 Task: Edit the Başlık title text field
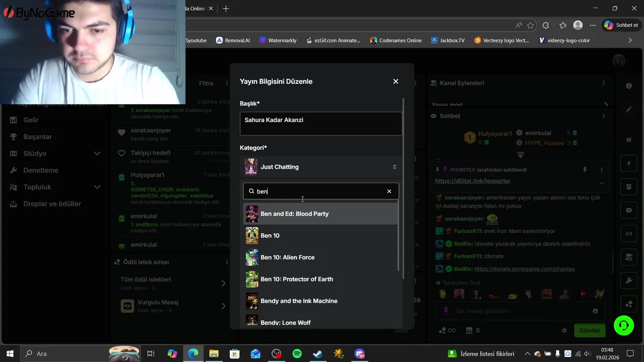(321, 124)
